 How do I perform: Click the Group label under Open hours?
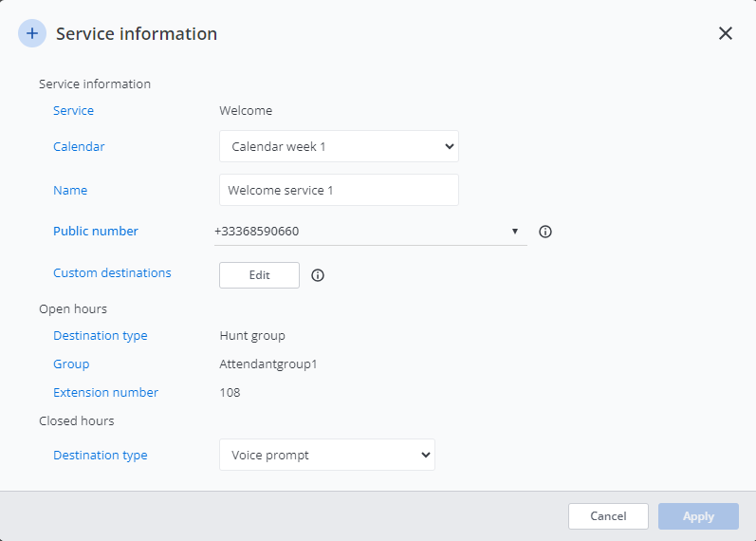[x=71, y=364]
